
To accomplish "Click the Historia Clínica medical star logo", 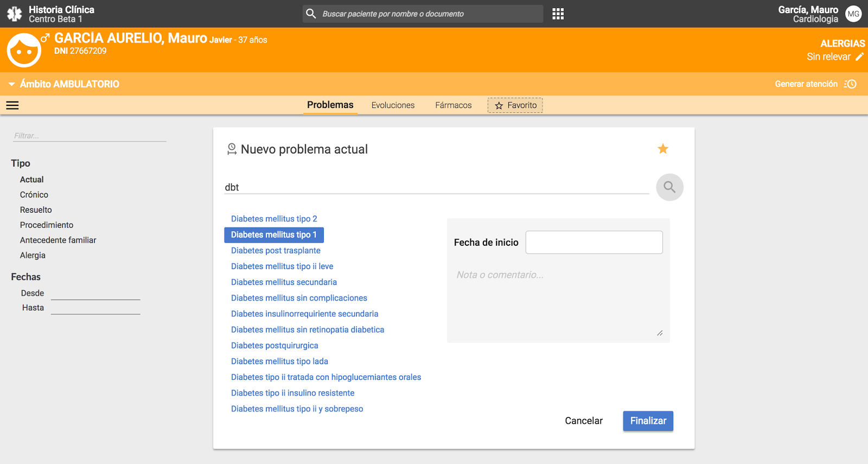I will coord(15,14).
